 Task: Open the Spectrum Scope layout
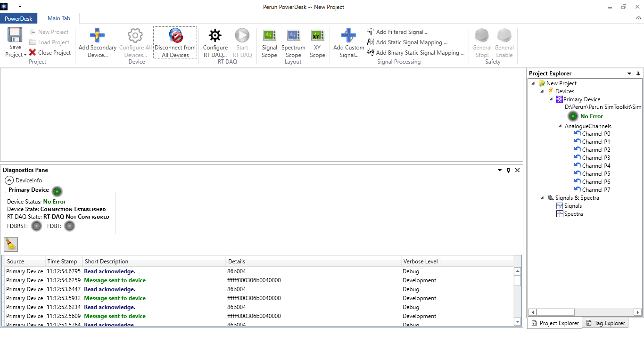(x=293, y=43)
